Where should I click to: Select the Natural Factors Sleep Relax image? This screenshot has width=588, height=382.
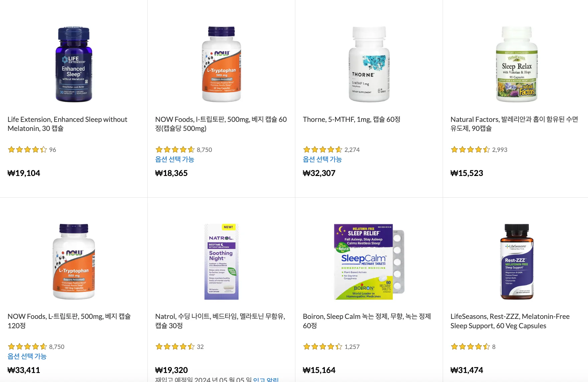[517, 64]
